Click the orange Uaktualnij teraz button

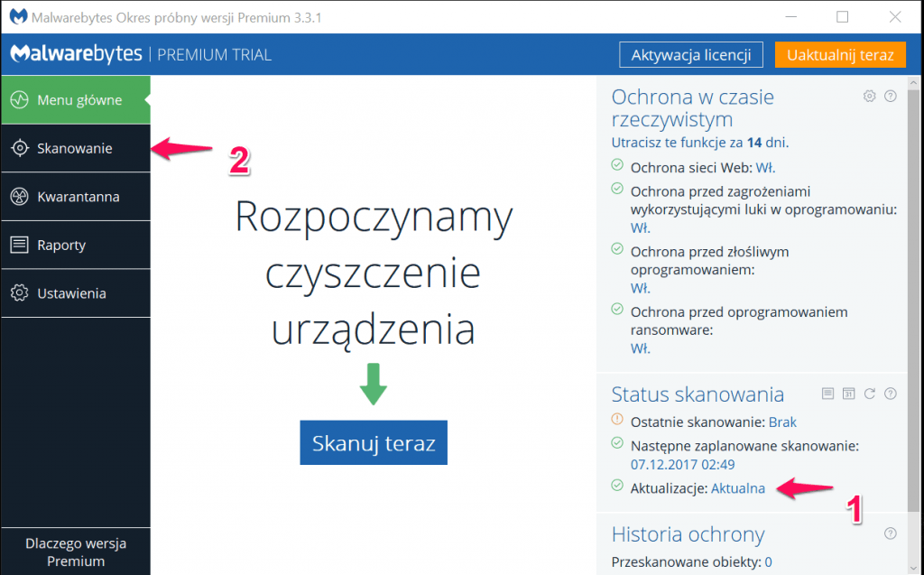click(839, 55)
